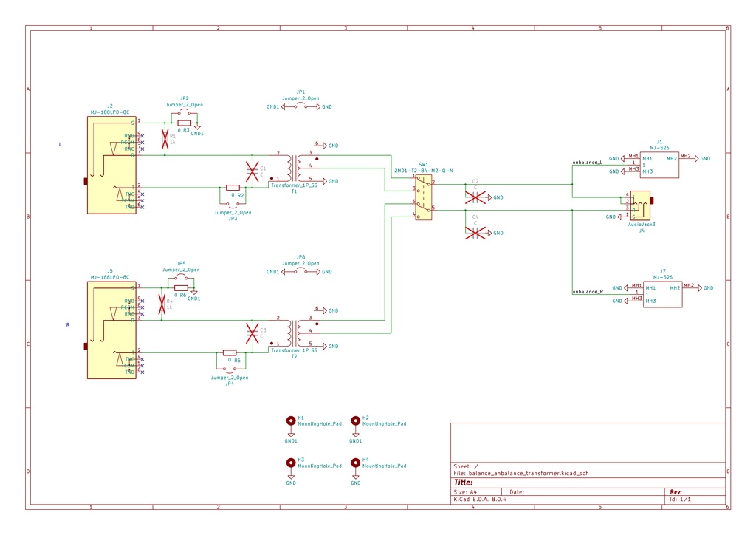Select the J2 MJ-188LPD-8C connector symbol

[111, 165]
